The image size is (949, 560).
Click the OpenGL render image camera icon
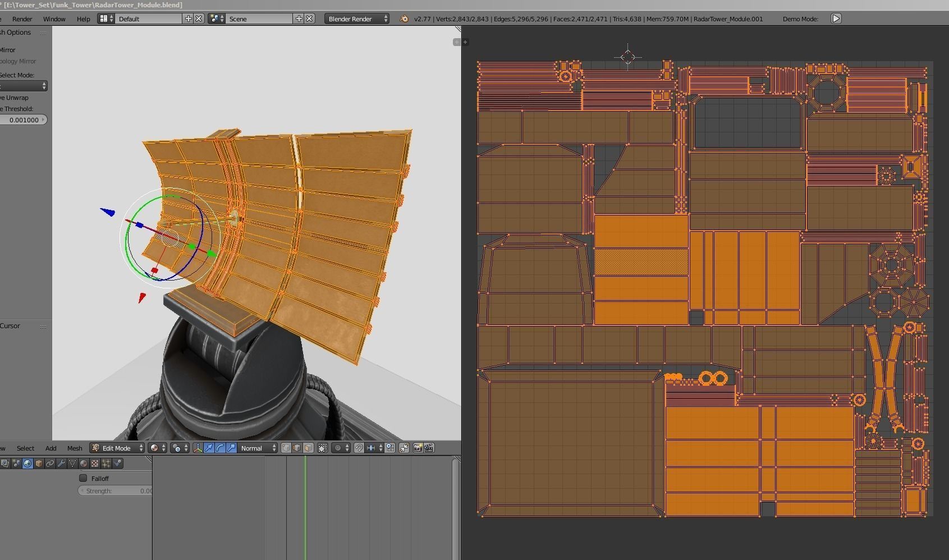point(418,448)
